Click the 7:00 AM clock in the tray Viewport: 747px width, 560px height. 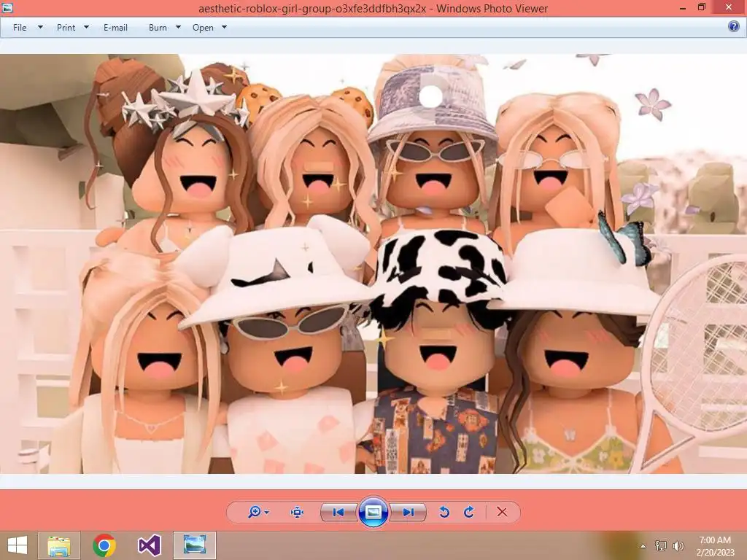tap(715, 540)
